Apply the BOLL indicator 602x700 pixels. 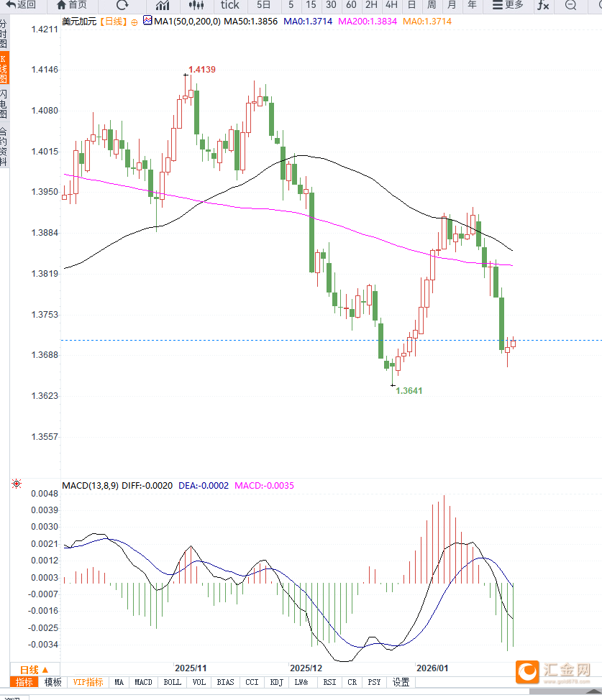point(172,682)
